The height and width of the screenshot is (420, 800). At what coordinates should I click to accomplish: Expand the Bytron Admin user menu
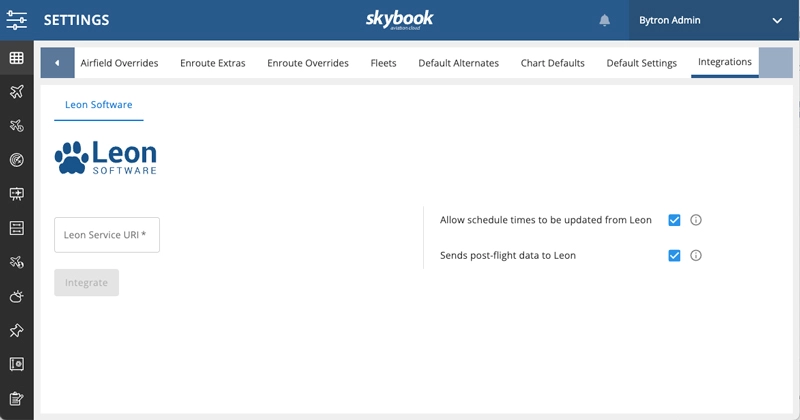click(x=777, y=20)
